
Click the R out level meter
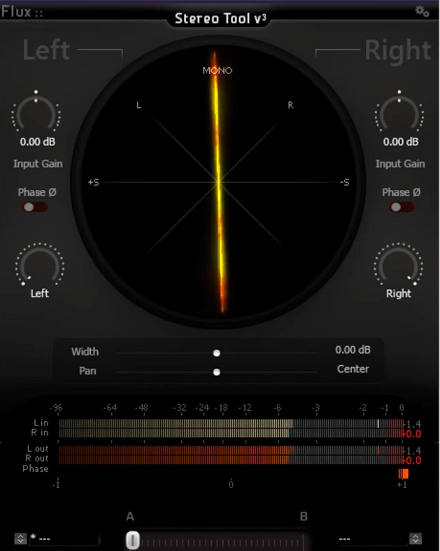[231, 460]
